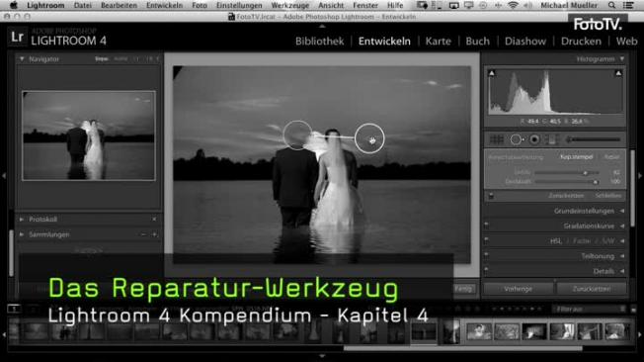Select the Adjustment Brush tool icon
Screen dimensions: 644x362
click(593, 139)
